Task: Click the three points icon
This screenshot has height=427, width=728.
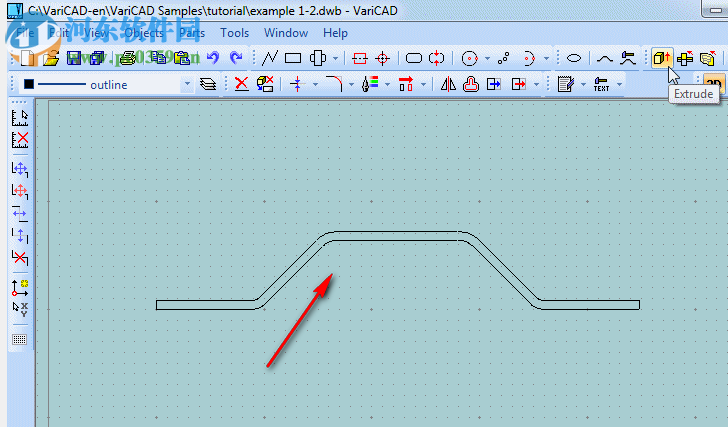Action: pos(503,58)
